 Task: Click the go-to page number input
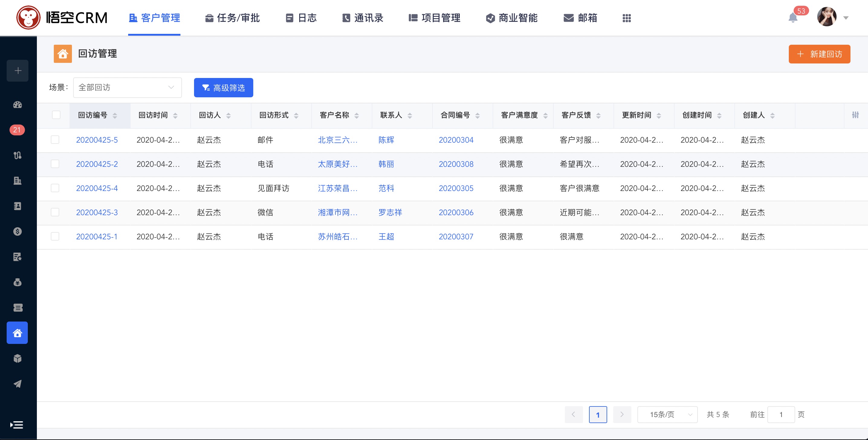(781, 414)
